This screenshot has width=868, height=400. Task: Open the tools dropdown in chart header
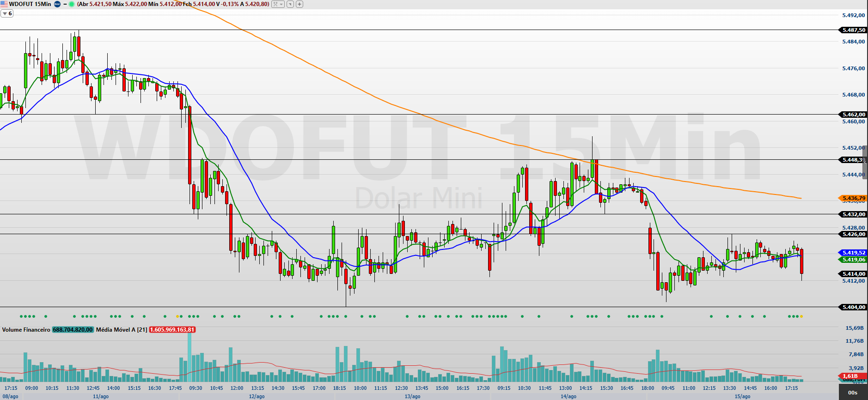coord(278,4)
